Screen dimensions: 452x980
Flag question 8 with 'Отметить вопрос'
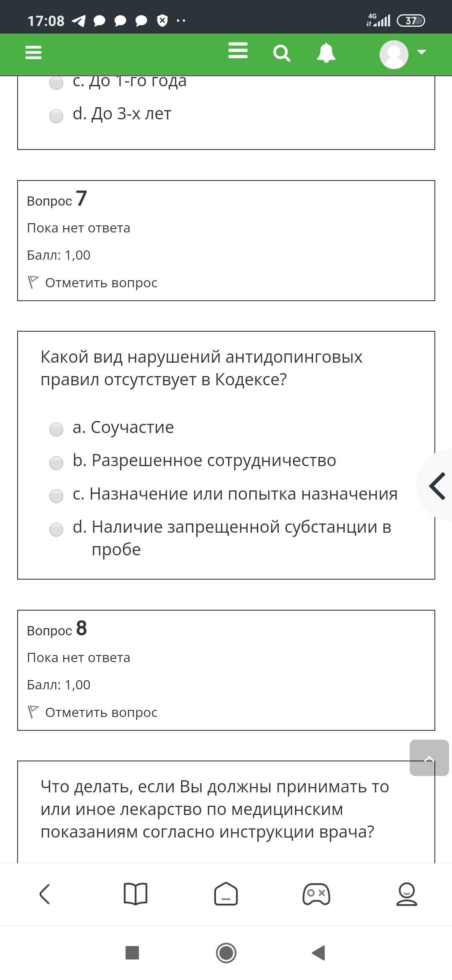click(x=100, y=712)
